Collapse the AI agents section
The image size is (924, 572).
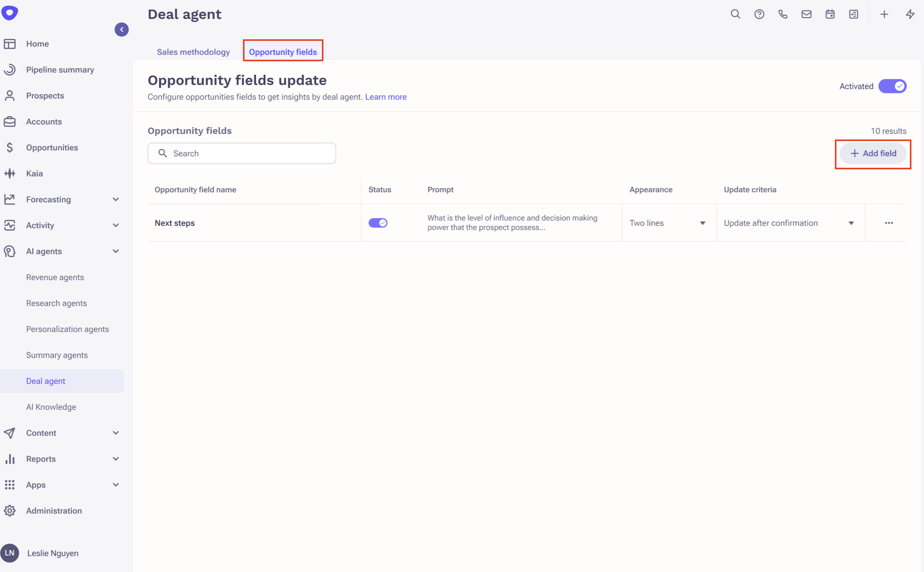tap(116, 251)
